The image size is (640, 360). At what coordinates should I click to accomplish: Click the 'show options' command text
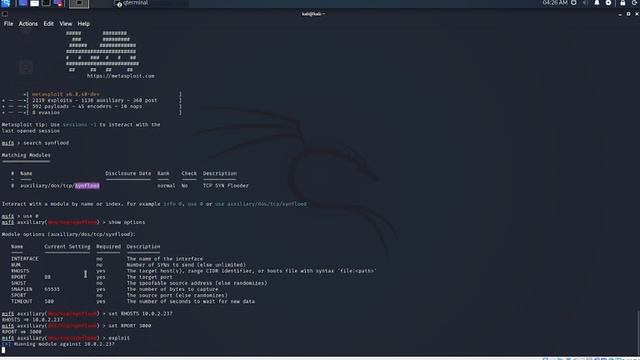coord(127,222)
